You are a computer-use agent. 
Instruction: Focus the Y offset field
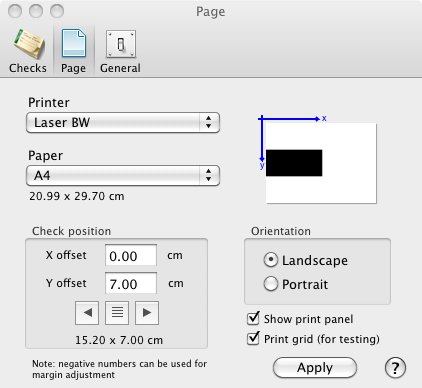point(131,283)
